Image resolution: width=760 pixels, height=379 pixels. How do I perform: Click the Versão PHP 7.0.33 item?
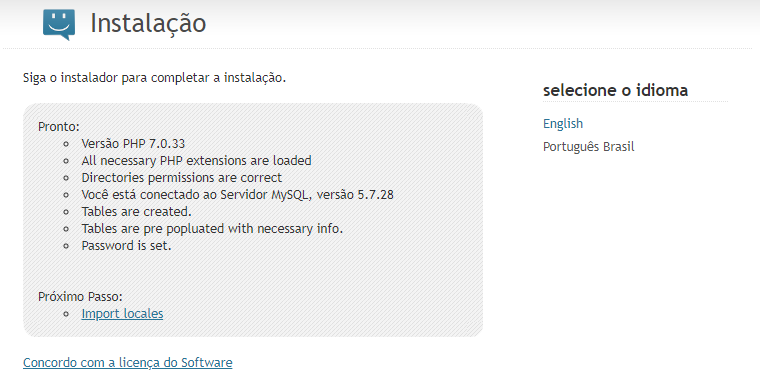pos(133,143)
